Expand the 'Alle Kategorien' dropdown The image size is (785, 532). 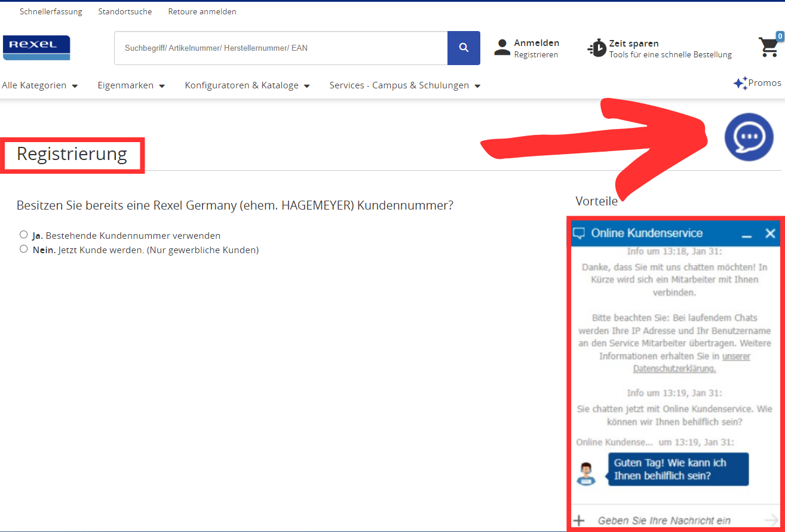(39, 85)
